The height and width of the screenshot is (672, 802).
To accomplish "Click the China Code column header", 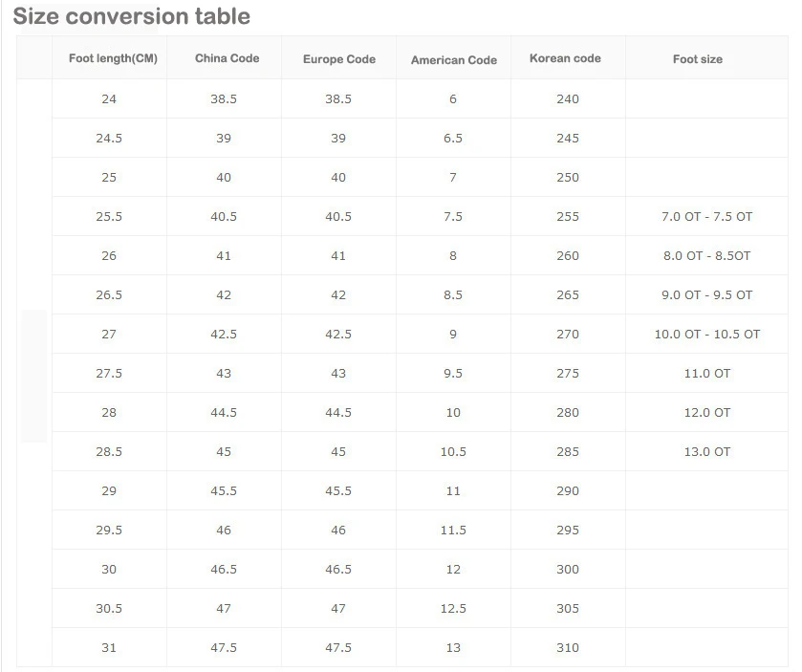I will coord(227,58).
